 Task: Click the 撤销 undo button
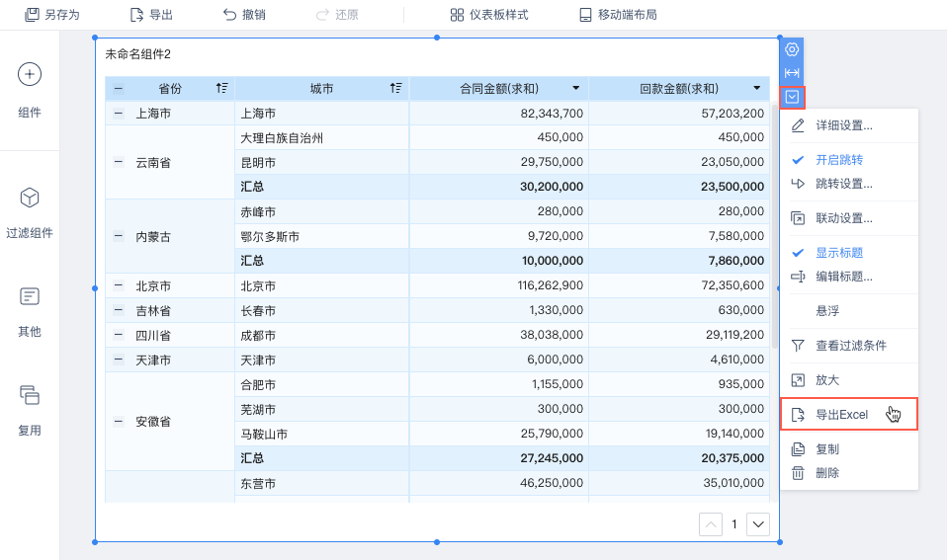pos(244,15)
